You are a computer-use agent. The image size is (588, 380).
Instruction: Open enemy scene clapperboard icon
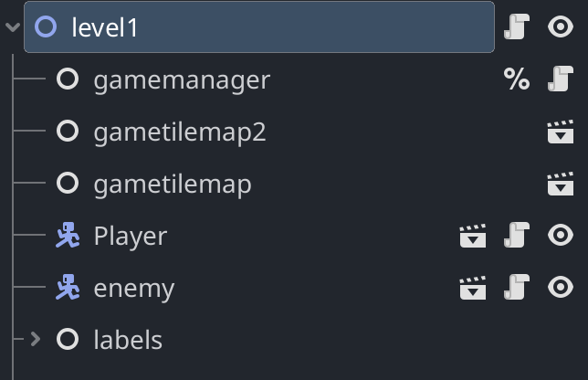click(x=473, y=288)
